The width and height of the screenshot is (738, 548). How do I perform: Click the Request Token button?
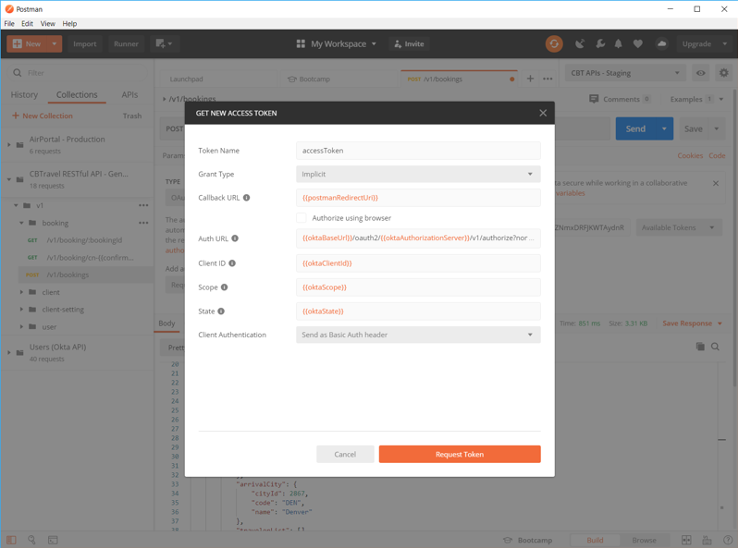[459, 454]
